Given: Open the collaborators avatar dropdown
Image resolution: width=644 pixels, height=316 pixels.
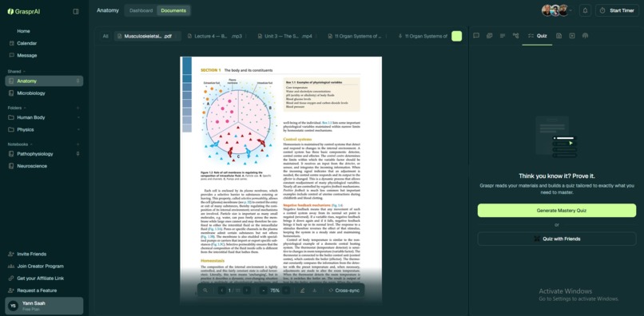Looking at the screenshot, I should point(570,10).
